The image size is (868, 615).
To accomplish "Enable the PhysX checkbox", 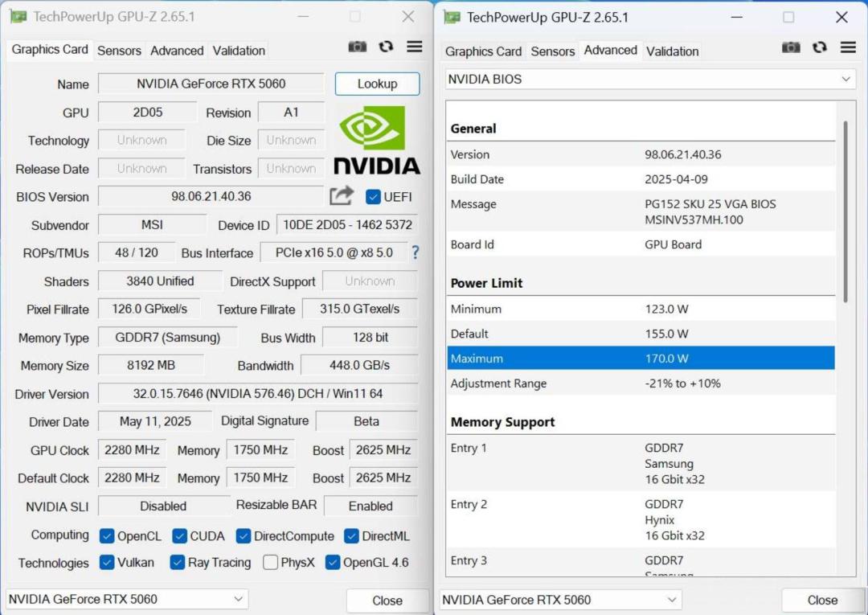I will coord(270,563).
